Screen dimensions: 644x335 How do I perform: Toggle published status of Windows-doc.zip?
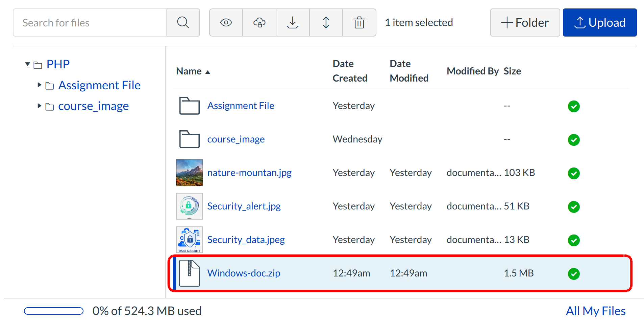click(x=573, y=274)
